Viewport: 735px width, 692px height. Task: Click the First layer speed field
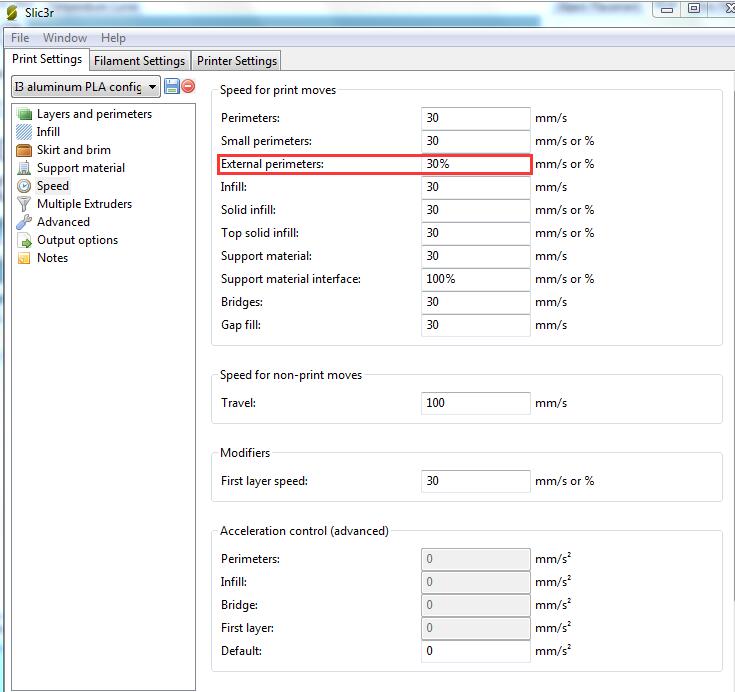476,481
